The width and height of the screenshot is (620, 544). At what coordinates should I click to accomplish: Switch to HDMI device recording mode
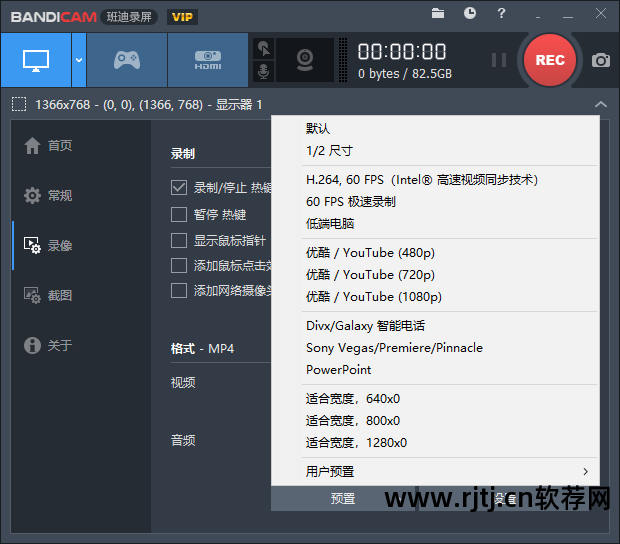click(x=208, y=60)
